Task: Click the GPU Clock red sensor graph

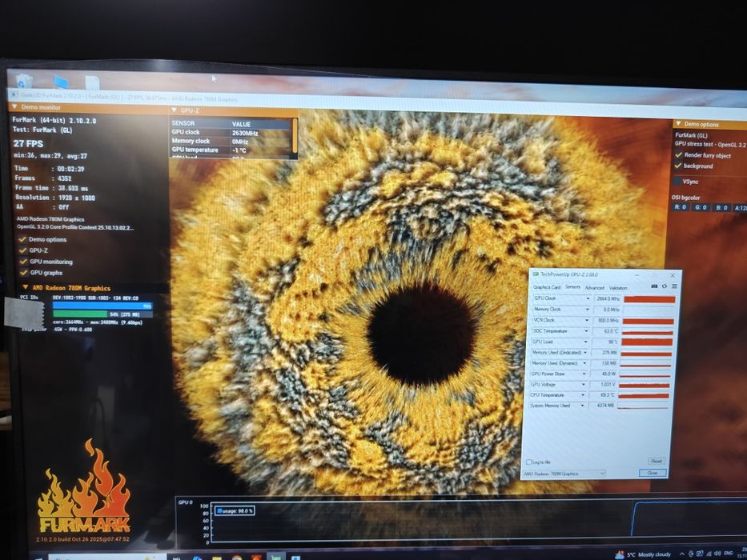Action: (649, 299)
